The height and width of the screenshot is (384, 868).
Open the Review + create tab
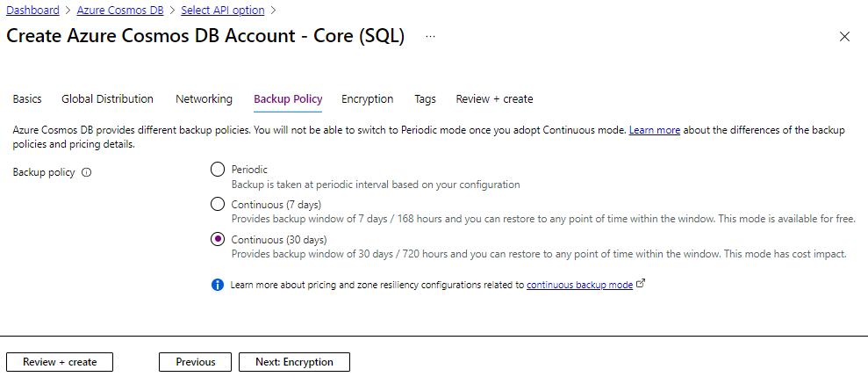(x=494, y=99)
